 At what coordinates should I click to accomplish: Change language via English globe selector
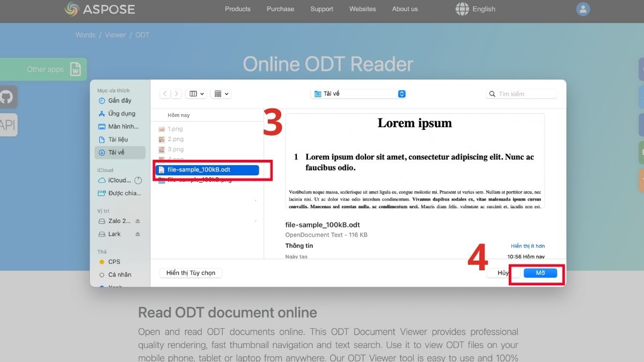tap(475, 9)
